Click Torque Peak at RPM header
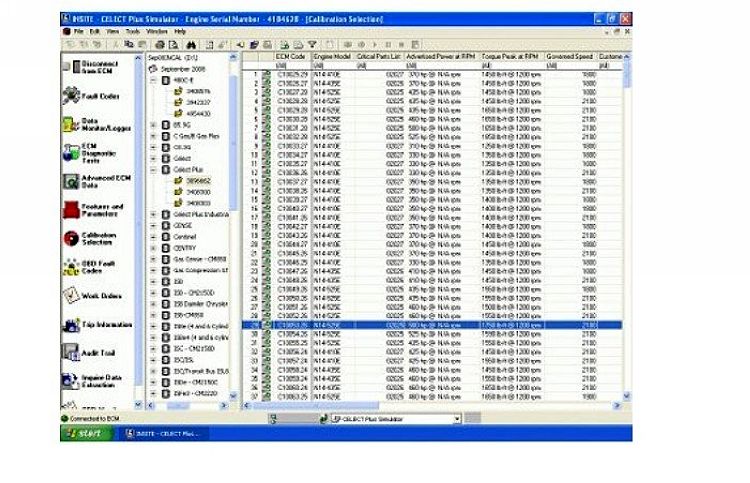This screenshot has height=483, width=750. pos(512,56)
